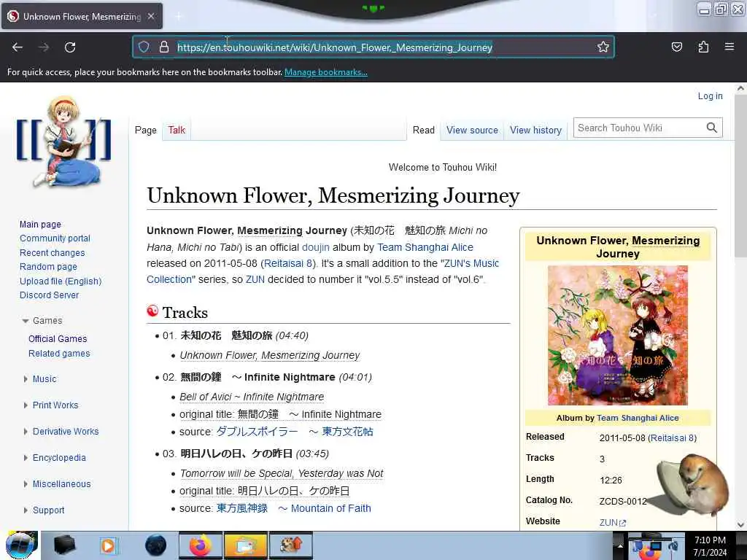
Task: Open the tracking protection shield icon
Action: click(144, 47)
